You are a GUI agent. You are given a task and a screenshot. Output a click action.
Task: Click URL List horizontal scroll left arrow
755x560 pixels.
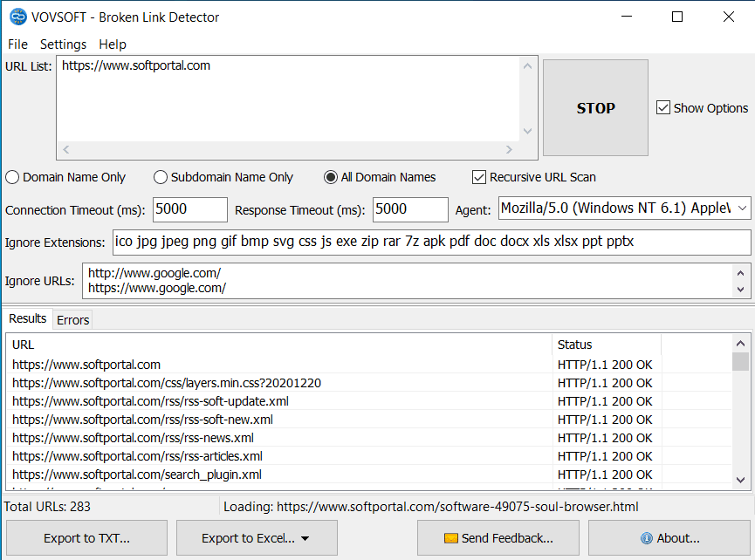66,150
